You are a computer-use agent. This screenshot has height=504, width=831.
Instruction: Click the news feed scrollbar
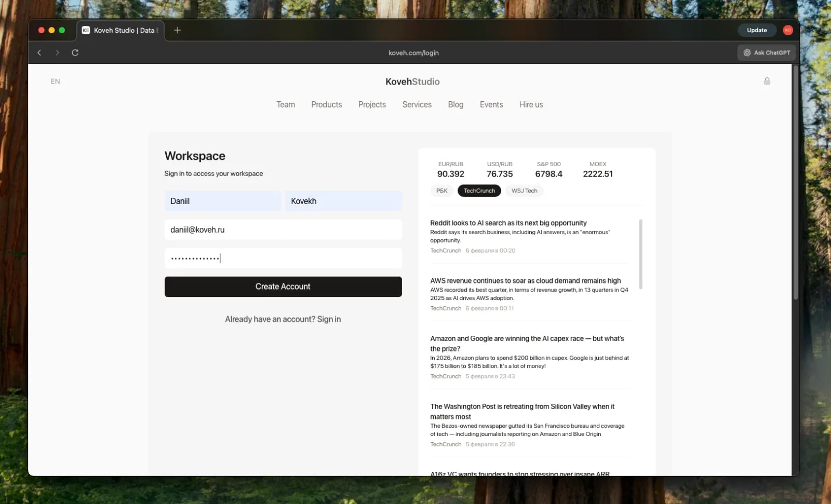tap(640, 254)
